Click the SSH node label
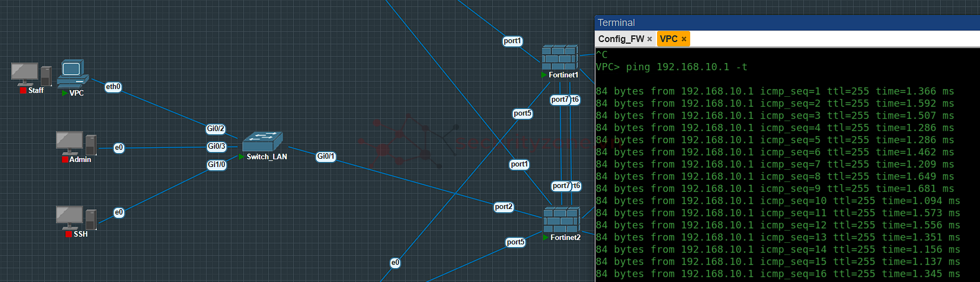 coord(81,234)
